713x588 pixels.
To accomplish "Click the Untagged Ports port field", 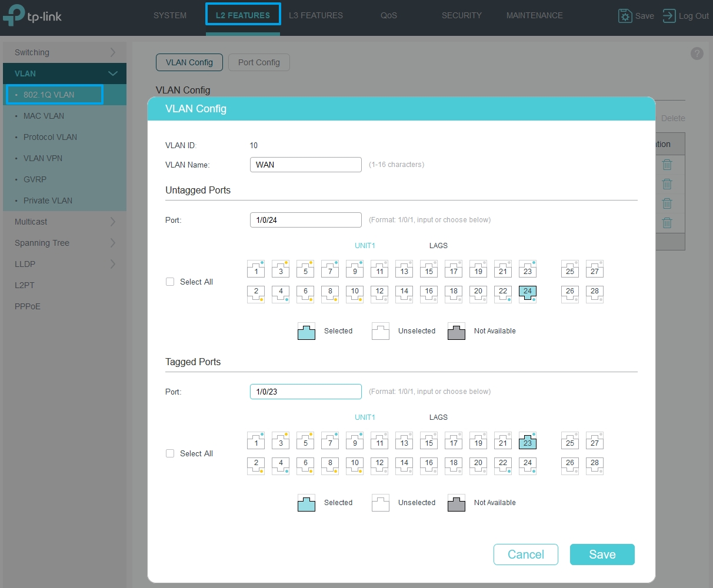I will 306,220.
